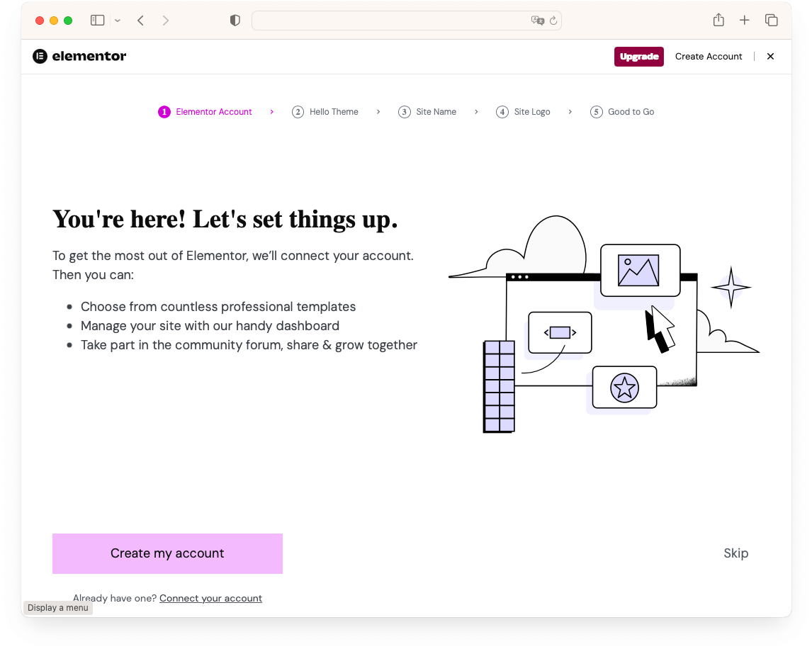Open the Site Logo step
Viewport: 812px width, 649px height.
(x=524, y=111)
